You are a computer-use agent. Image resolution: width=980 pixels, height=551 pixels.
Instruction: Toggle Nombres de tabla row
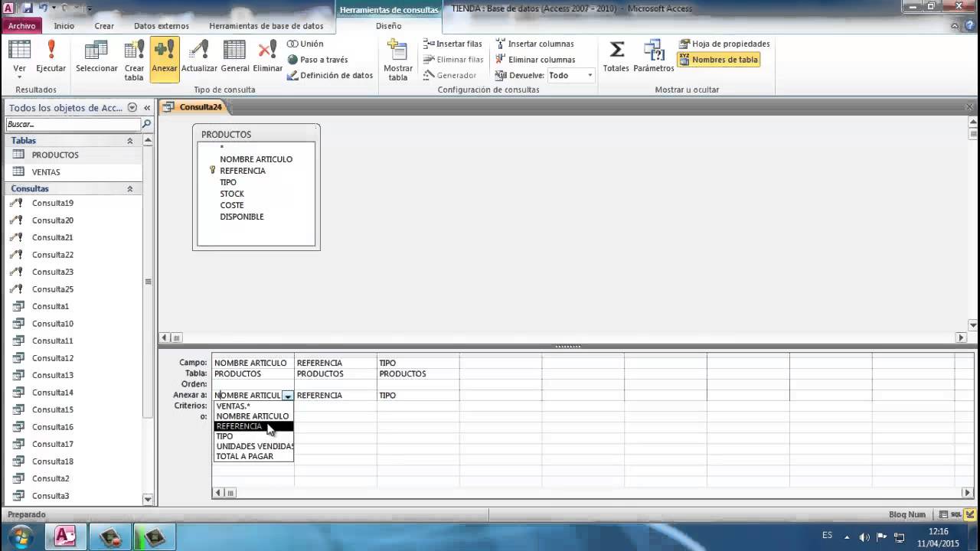click(x=718, y=60)
